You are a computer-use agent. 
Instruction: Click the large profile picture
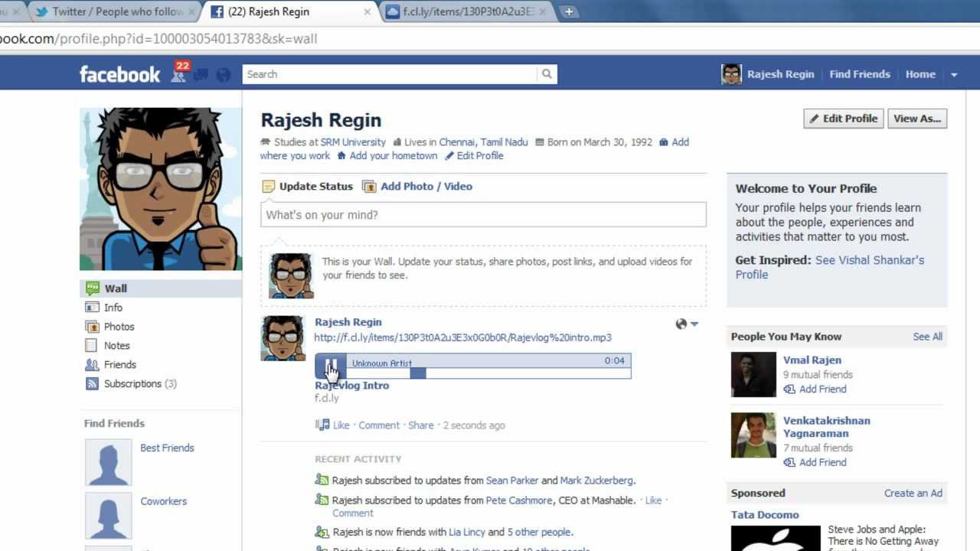click(x=161, y=189)
